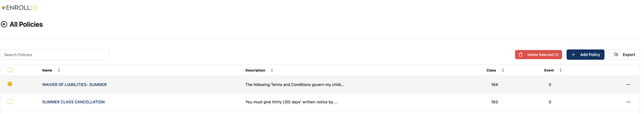Sort by Name using the sort arrows
The height and width of the screenshot is (114, 644).
(x=59, y=70)
